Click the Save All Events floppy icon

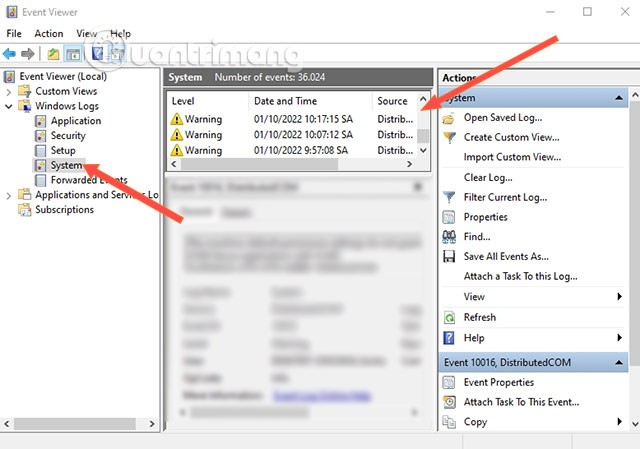tap(449, 257)
